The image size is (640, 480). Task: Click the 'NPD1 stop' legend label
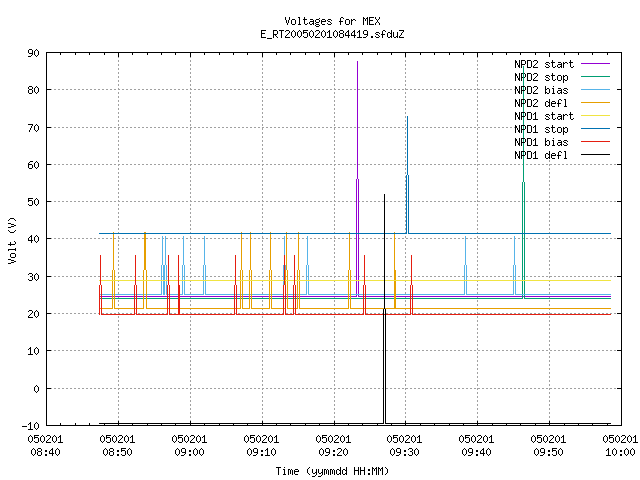(x=541, y=129)
